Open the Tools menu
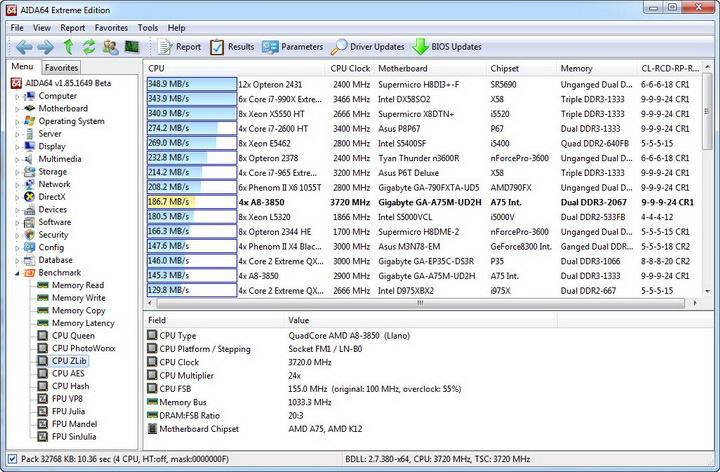Viewport: 720px width, 472px height. pos(148,28)
